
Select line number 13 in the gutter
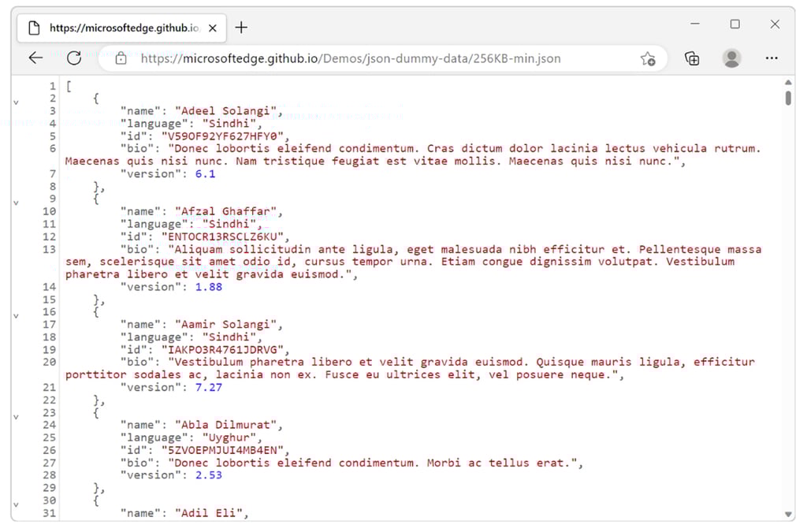point(49,248)
